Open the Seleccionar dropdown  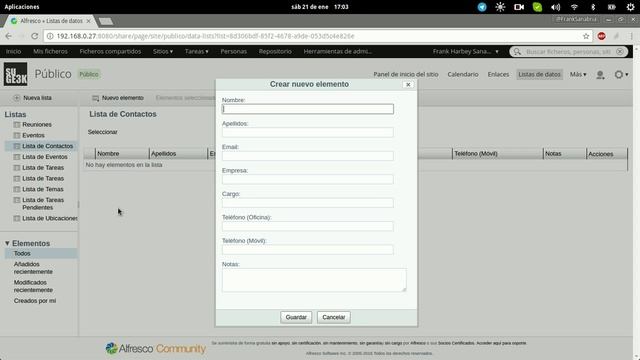(102, 132)
